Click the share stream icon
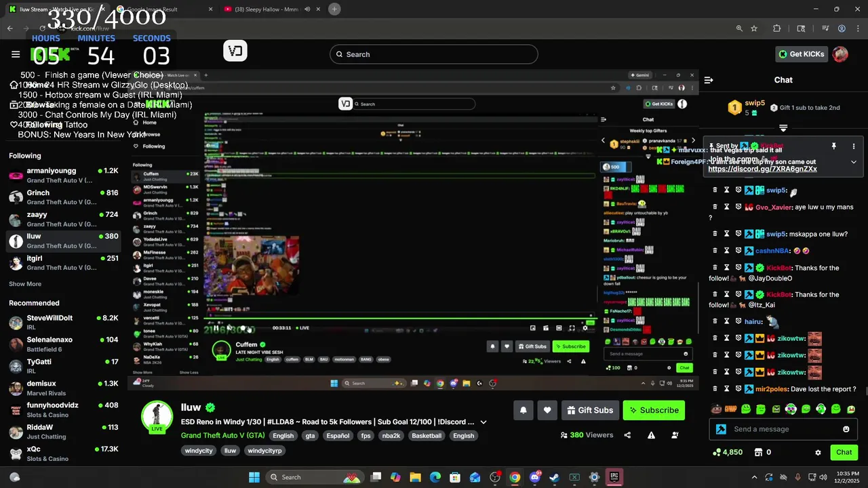This screenshot has width=868, height=488. tap(627, 435)
